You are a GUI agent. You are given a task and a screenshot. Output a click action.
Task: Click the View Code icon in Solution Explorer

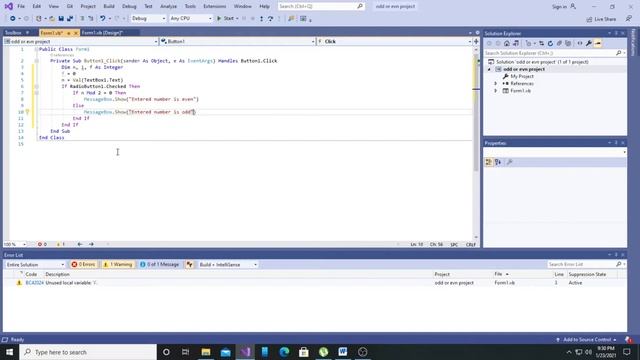coord(580,43)
